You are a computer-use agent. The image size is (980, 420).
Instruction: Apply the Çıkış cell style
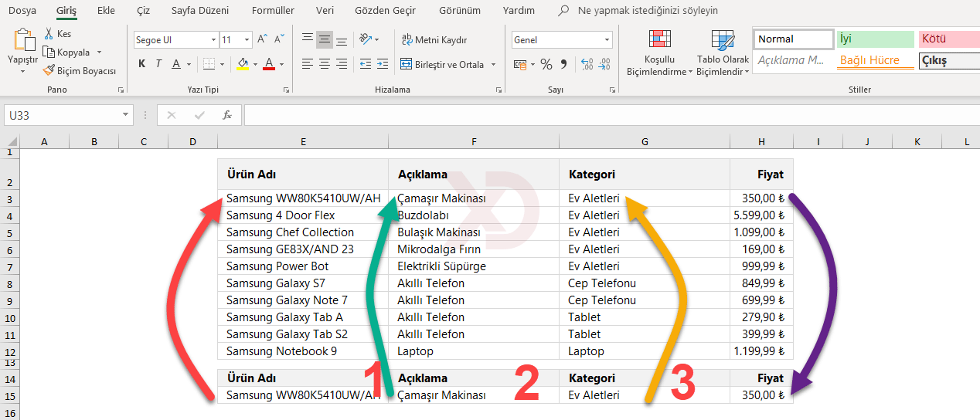(949, 60)
